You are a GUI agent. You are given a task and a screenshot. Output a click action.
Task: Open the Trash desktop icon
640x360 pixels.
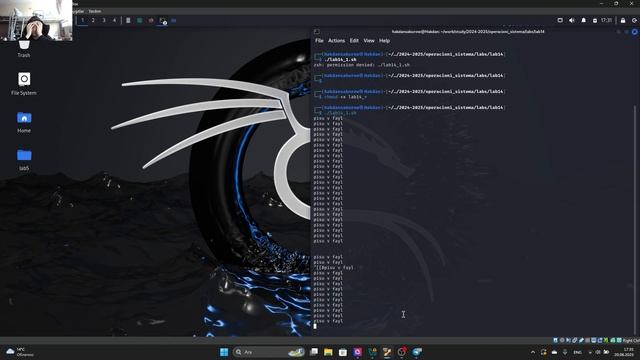tap(24, 47)
